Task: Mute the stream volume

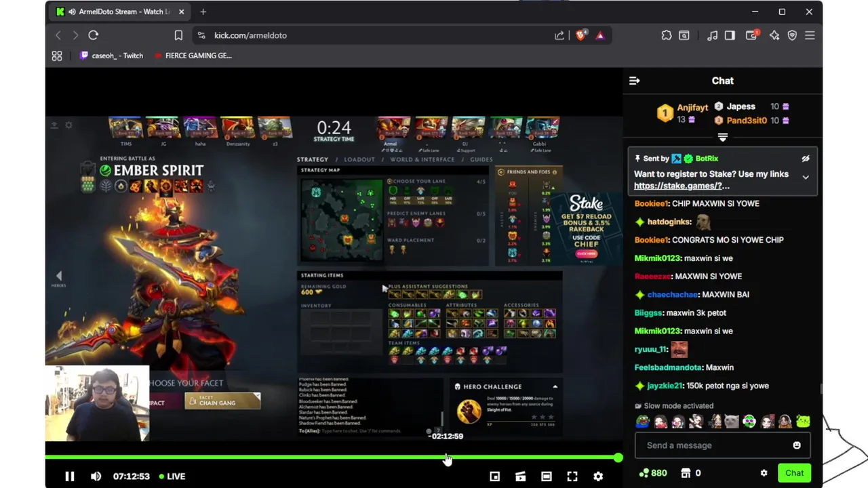Action: [x=96, y=476]
